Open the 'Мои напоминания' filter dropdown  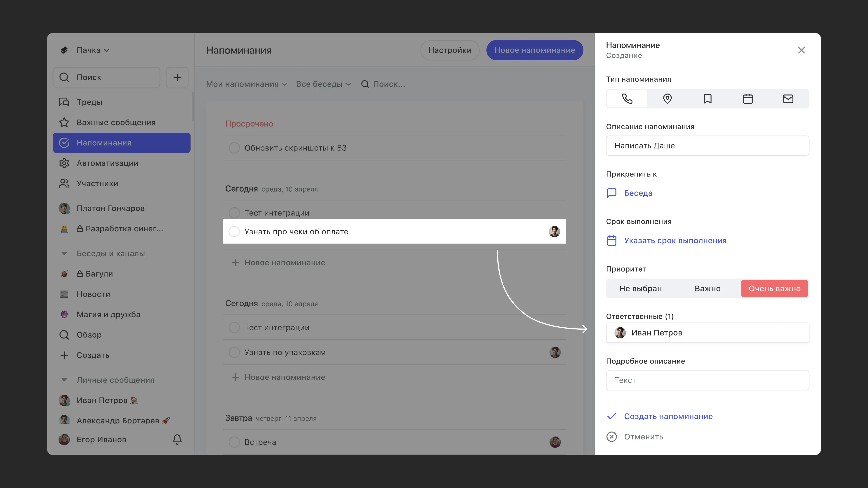coord(246,84)
